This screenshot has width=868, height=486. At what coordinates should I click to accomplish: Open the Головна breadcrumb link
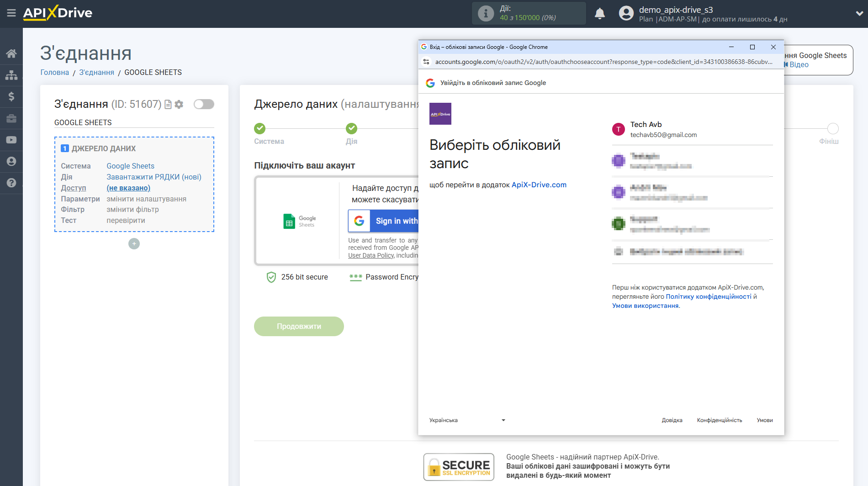[x=55, y=72]
